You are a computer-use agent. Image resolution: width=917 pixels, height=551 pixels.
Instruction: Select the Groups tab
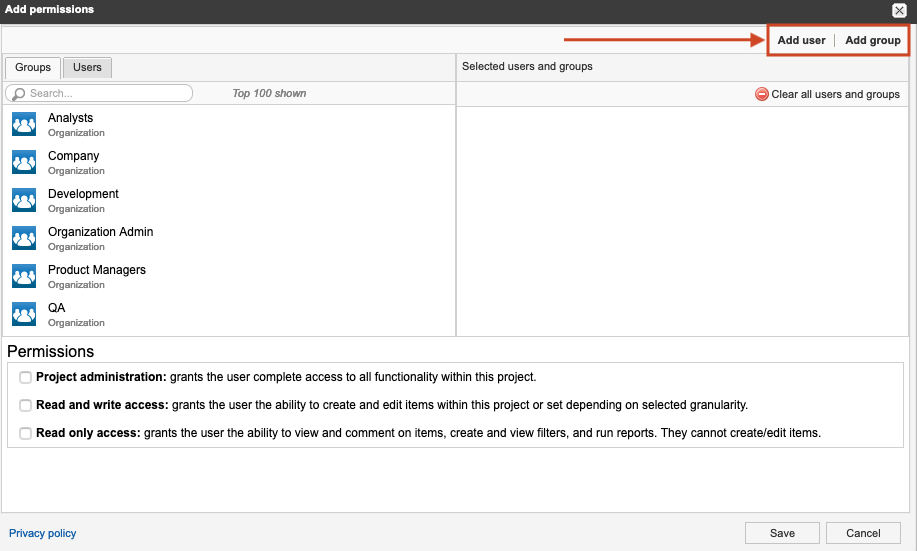click(x=33, y=67)
